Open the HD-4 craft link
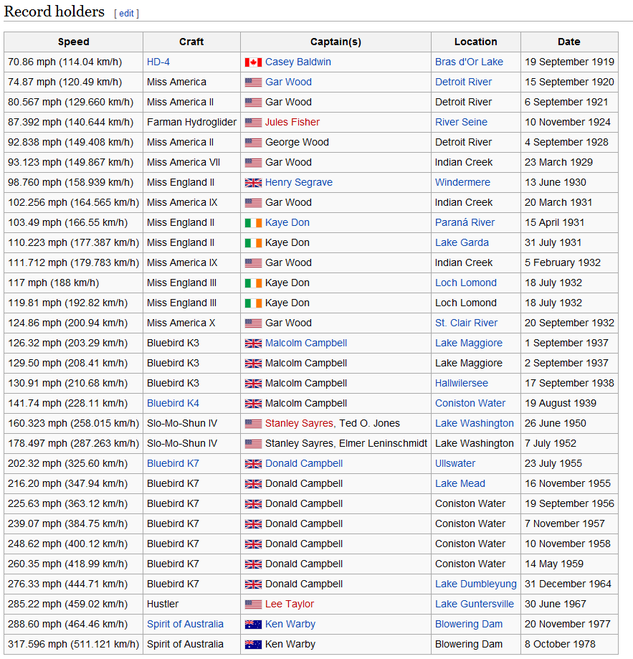 point(158,62)
